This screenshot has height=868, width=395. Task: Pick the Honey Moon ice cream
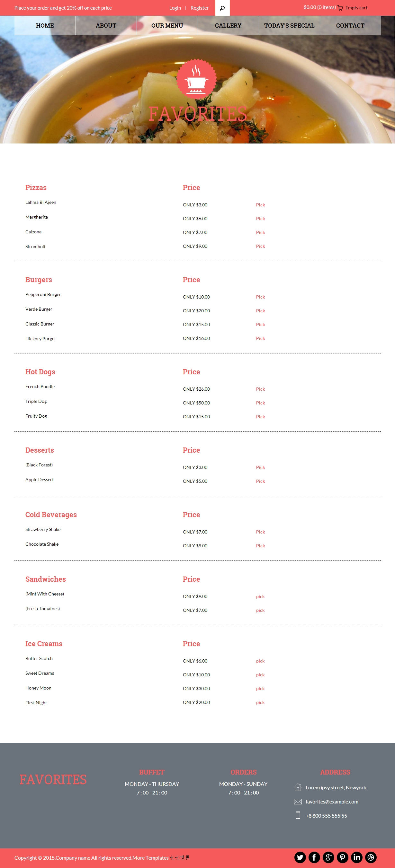(x=260, y=689)
